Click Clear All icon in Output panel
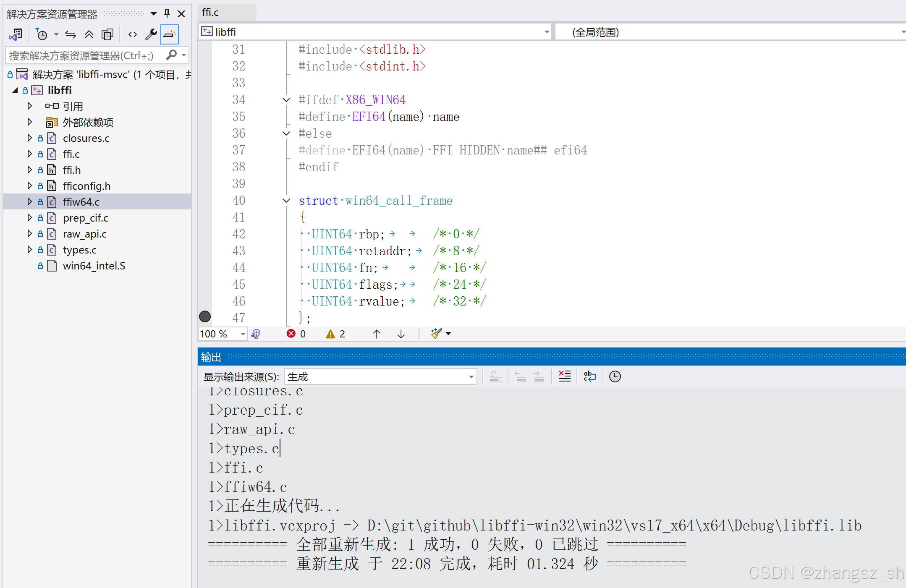906x588 pixels. (565, 376)
